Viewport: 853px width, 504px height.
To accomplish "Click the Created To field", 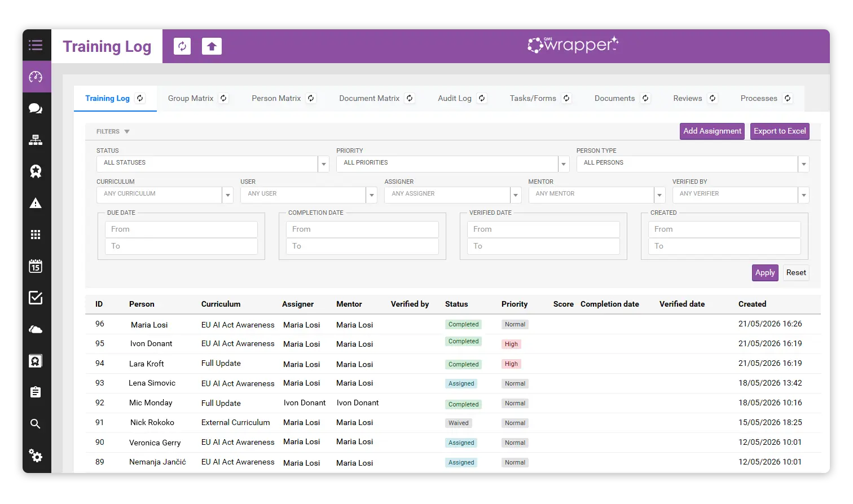I will tap(724, 246).
